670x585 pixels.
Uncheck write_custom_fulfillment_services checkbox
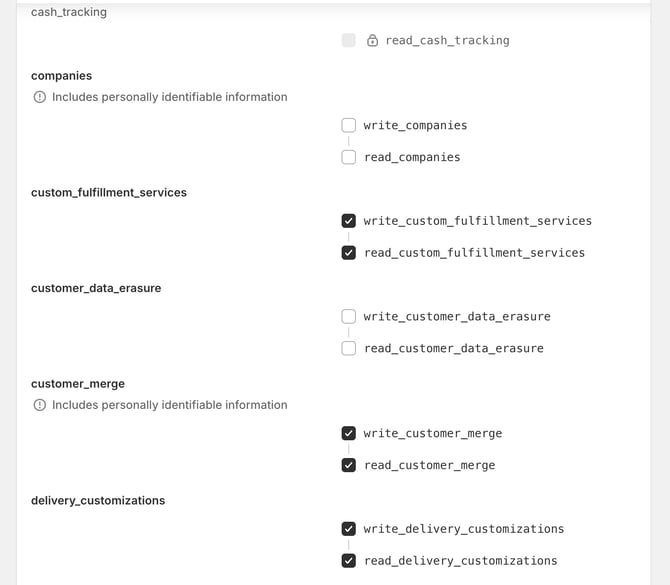[348, 221]
